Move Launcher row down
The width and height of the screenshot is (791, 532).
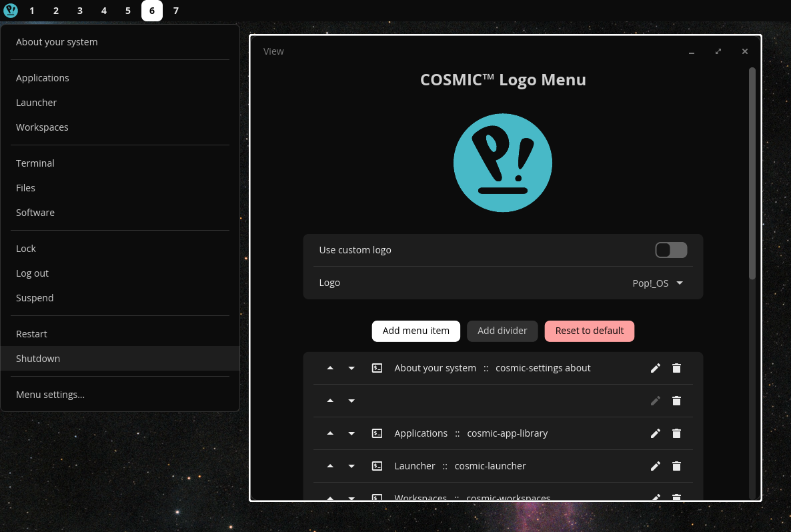pyautogui.click(x=351, y=466)
